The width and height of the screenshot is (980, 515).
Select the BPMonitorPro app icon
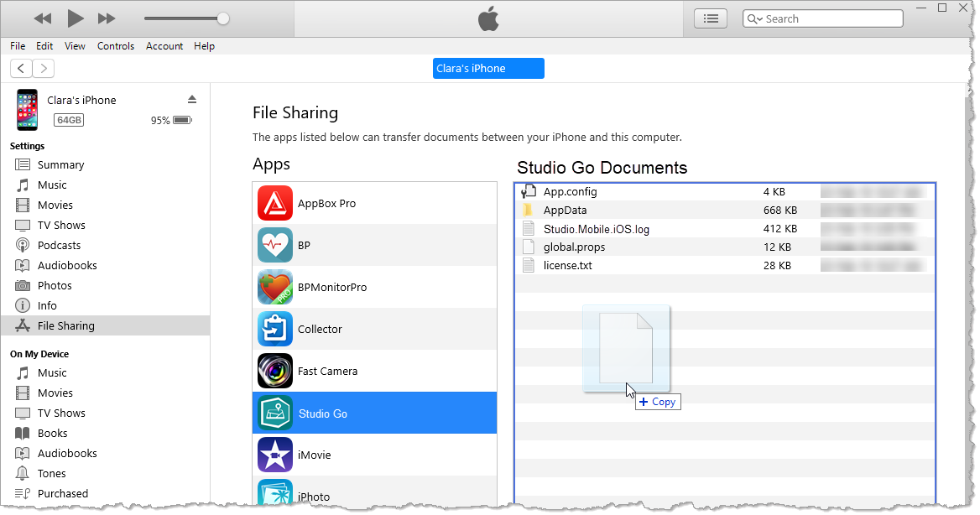pos(275,287)
